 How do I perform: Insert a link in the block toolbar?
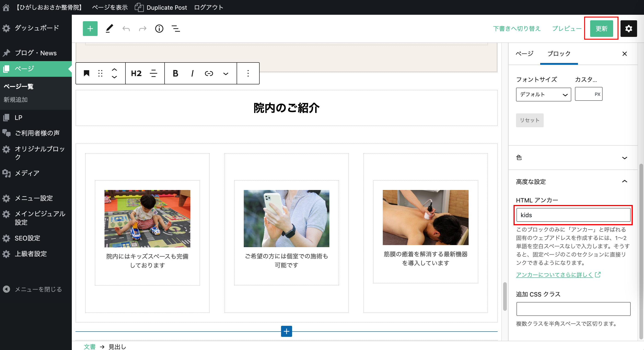click(x=209, y=73)
